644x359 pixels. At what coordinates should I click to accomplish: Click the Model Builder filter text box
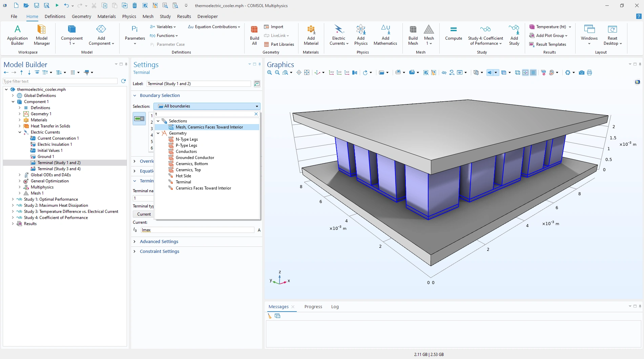click(x=60, y=81)
